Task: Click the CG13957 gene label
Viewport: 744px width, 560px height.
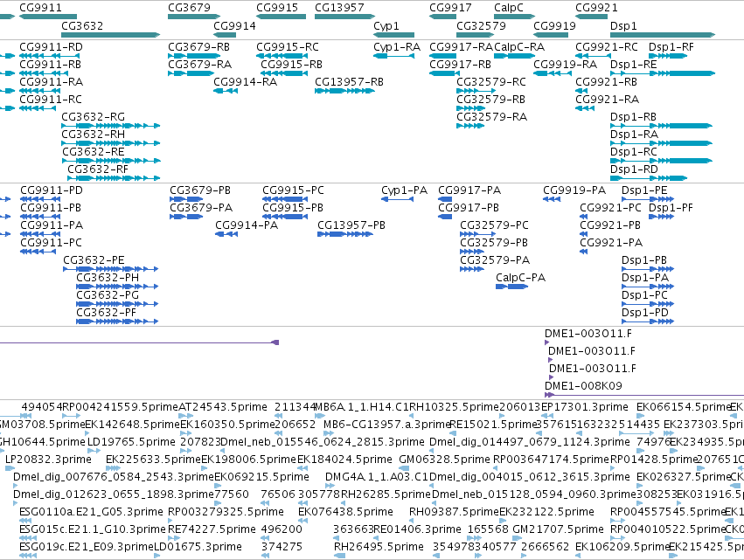Action: click(x=339, y=8)
